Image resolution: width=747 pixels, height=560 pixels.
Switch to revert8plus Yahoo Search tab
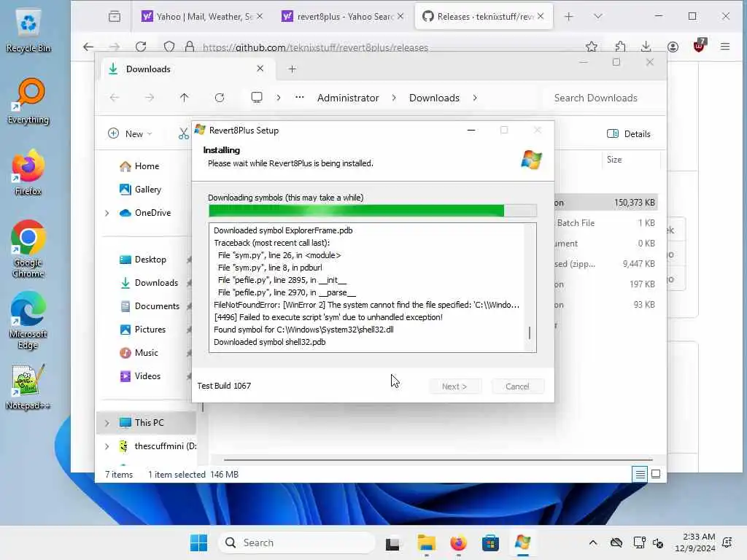click(x=338, y=17)
